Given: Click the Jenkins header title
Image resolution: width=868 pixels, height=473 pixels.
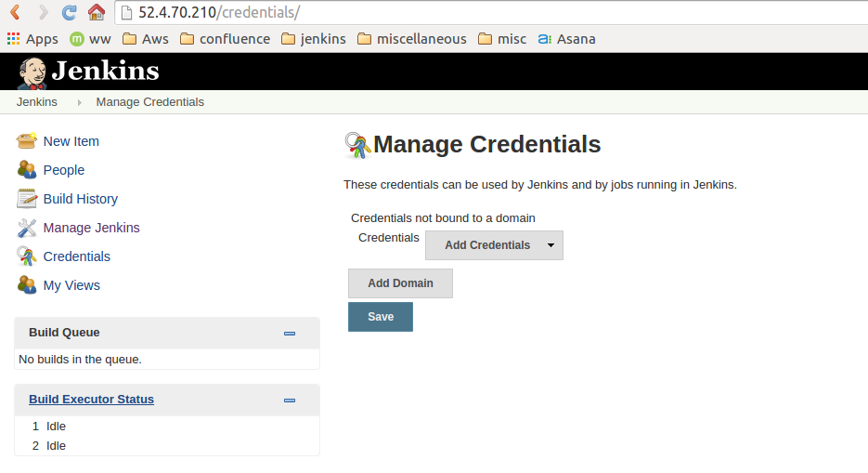Looking at the screenshot, I should point(105,71).
